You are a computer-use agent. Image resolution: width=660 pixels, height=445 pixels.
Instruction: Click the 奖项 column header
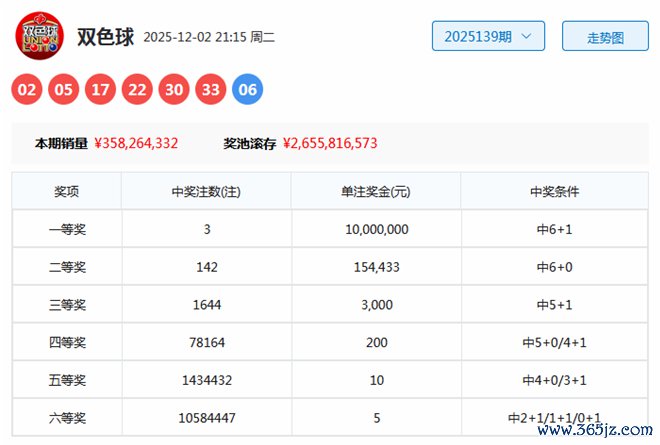pyautogui.click(x=67, y=191)
